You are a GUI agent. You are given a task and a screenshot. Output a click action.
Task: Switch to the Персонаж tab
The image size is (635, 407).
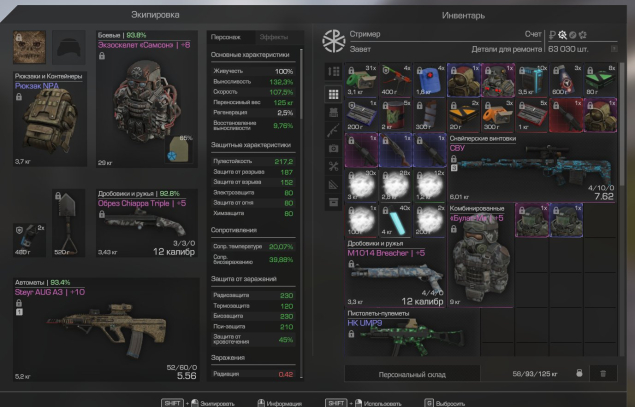226,37
